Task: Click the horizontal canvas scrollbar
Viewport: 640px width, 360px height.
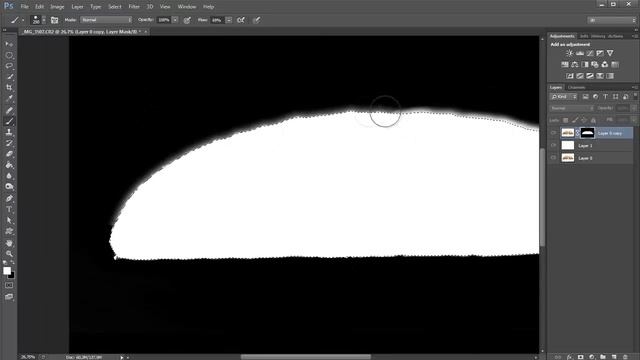Action: pyautogui.click(x=306, y=357)
